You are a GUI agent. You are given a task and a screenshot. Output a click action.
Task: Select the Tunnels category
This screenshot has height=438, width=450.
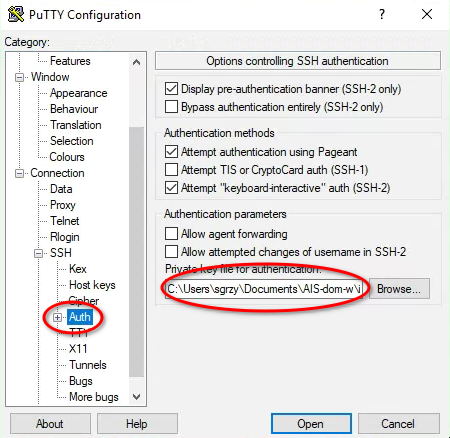[88, 365]
